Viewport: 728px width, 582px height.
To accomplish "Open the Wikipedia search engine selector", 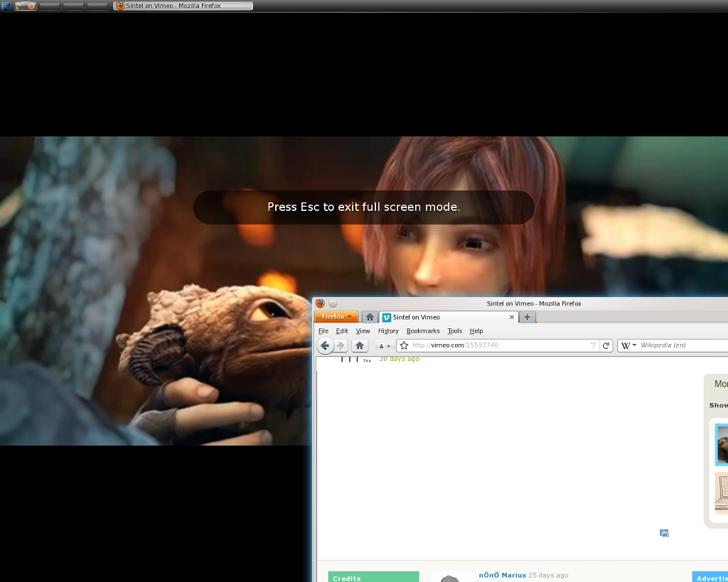I will (628, 345).
